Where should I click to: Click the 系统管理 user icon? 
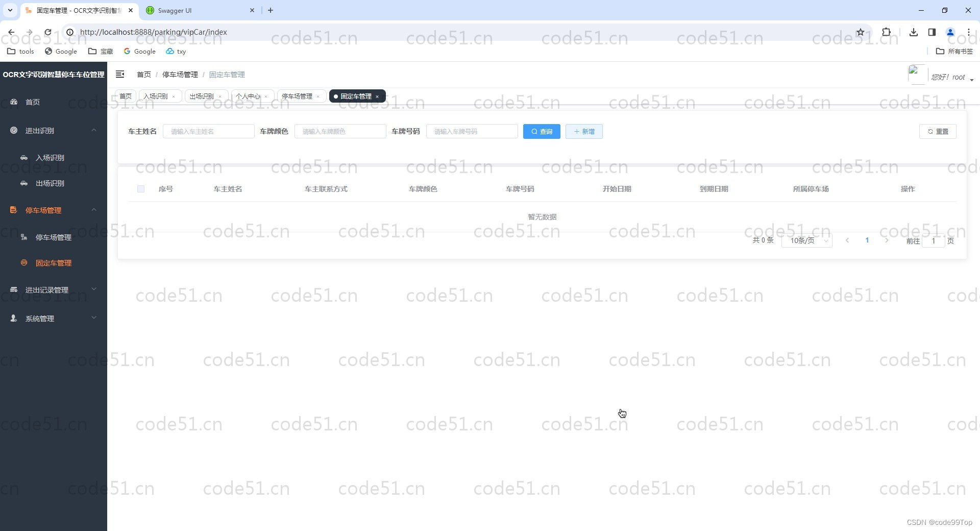click(x=14, y=318)
